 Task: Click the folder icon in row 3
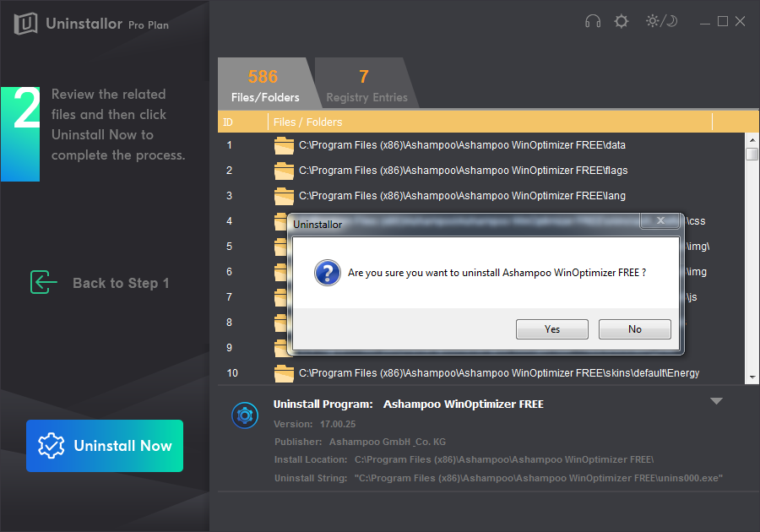(x=284, y=196)
